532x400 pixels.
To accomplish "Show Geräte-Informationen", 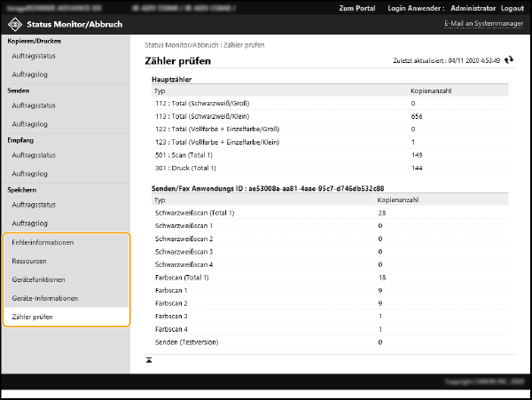I will point(44,298).
